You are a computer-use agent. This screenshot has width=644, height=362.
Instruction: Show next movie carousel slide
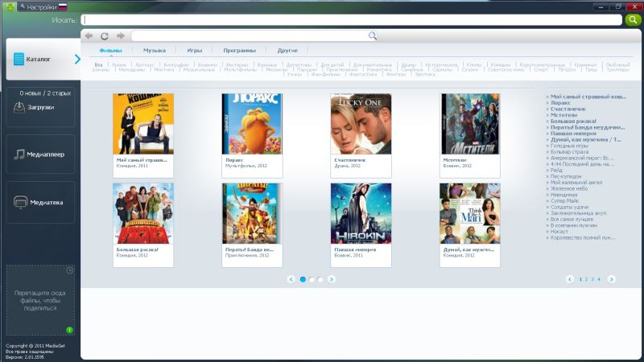[332, 279]
